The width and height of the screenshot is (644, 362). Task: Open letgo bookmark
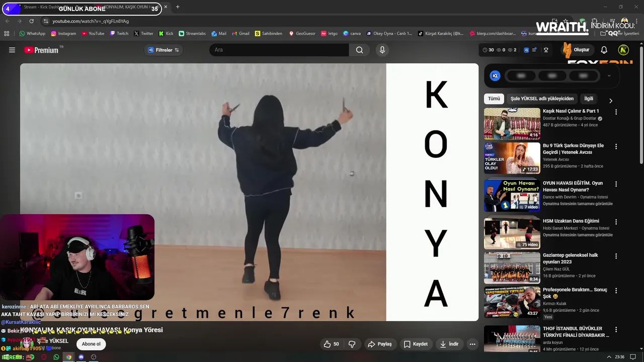click(x=329, y=34)
